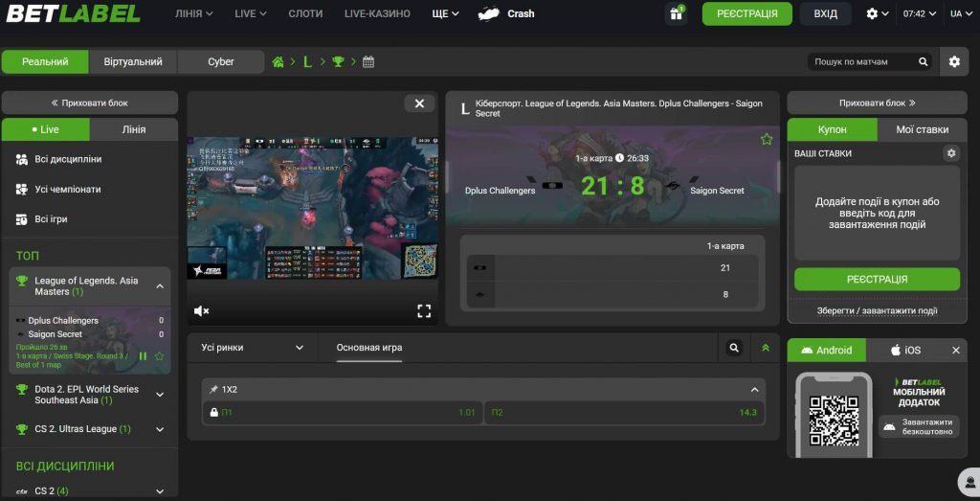Open the 07:42 time zone dropdown
This screenshot has width=980, height=501.
(920, 13)
